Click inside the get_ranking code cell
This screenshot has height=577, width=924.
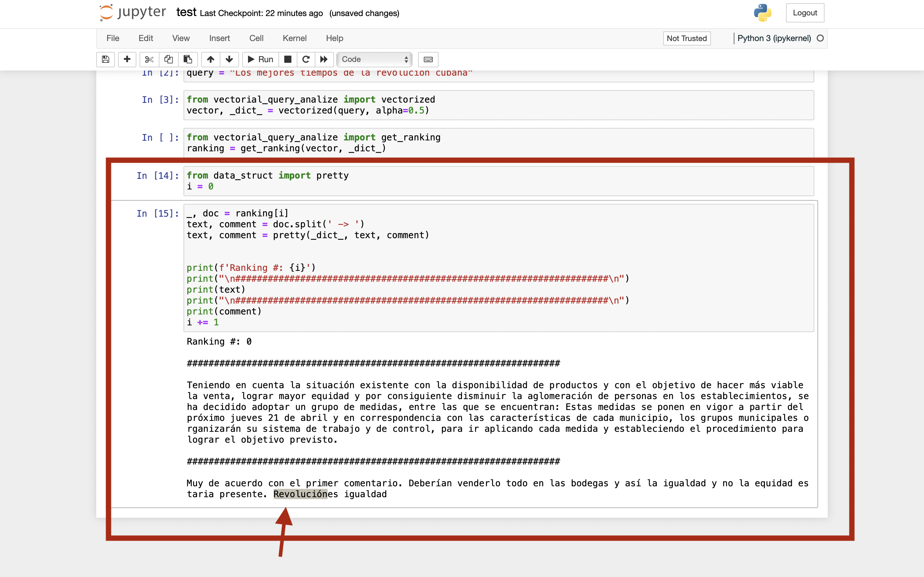pyautogui.click(x=496, y=143)
